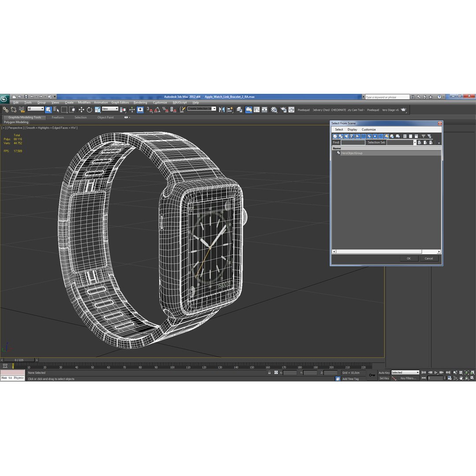476x476 pixels.
Task: Open the Select by Name tool
Action: point(56,110)
